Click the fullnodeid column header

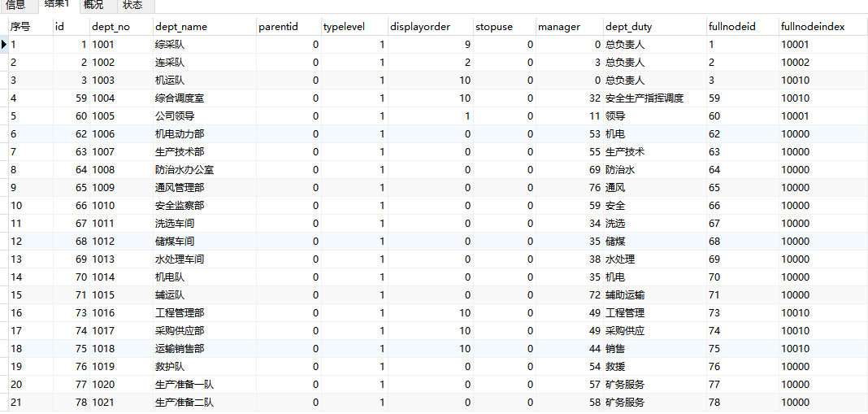coord(742,27)
